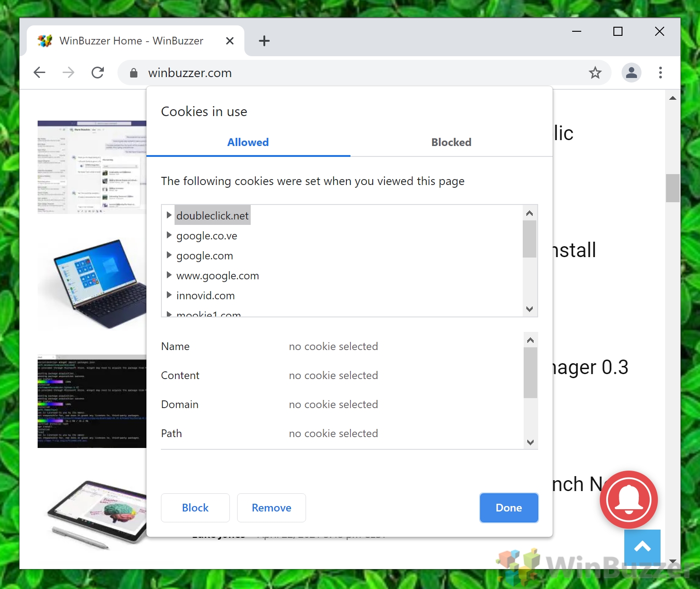The width and height of the screenshot is (700, 589).
Task: Go back using the back arrow
Action: pos(39,73)
